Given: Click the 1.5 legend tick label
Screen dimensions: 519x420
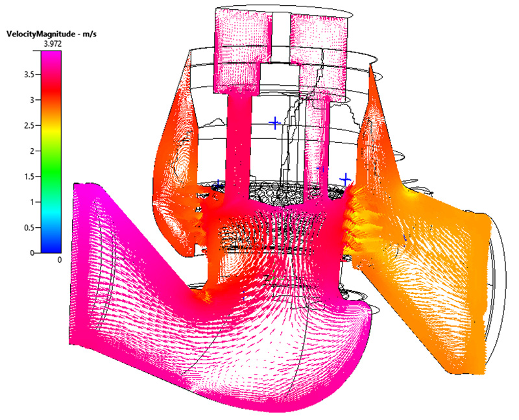Looking at the screenshot, I should [x=29, y=177].
